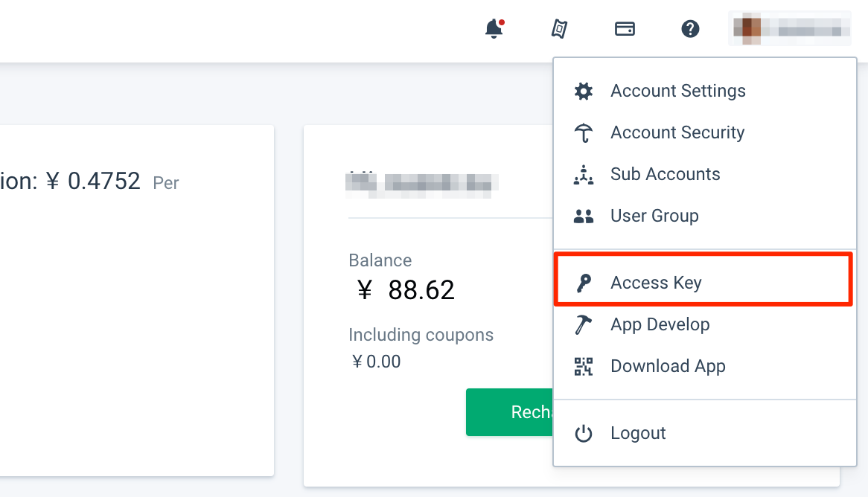Screen dimensions: 868x497
Task: Click the gear icon beside Account Settings
Action: (x=584, y=90)
